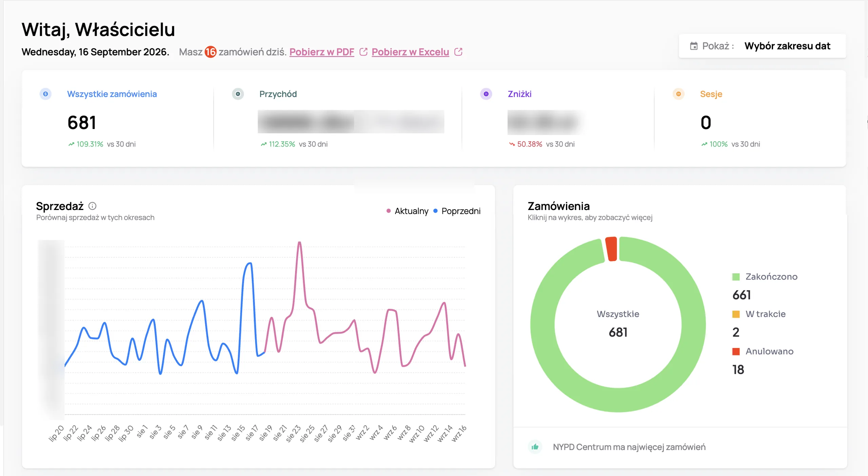868x476 pixels.
Task: Click the pink peak of the sales line chart
Action: [299, 243]
